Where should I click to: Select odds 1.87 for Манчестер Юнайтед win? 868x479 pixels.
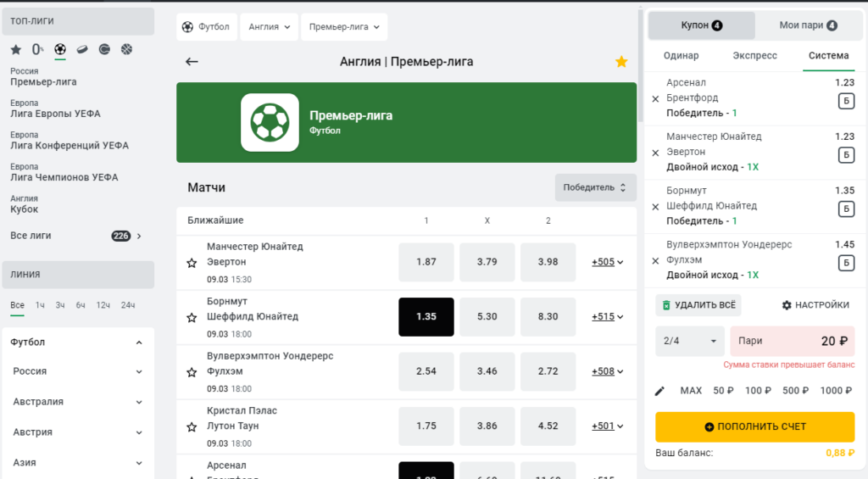(x=426, y=262)
